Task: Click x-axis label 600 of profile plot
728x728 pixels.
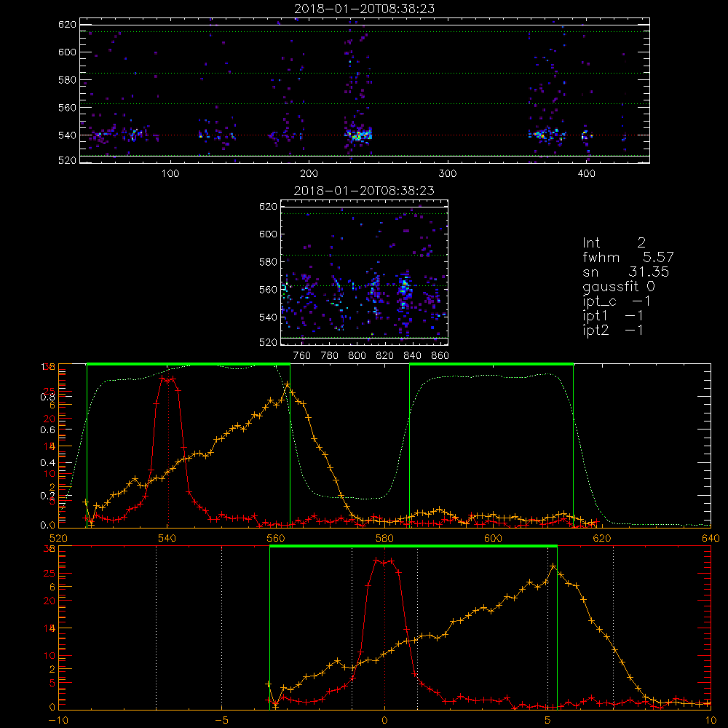Action: click(x=493, y=539)
